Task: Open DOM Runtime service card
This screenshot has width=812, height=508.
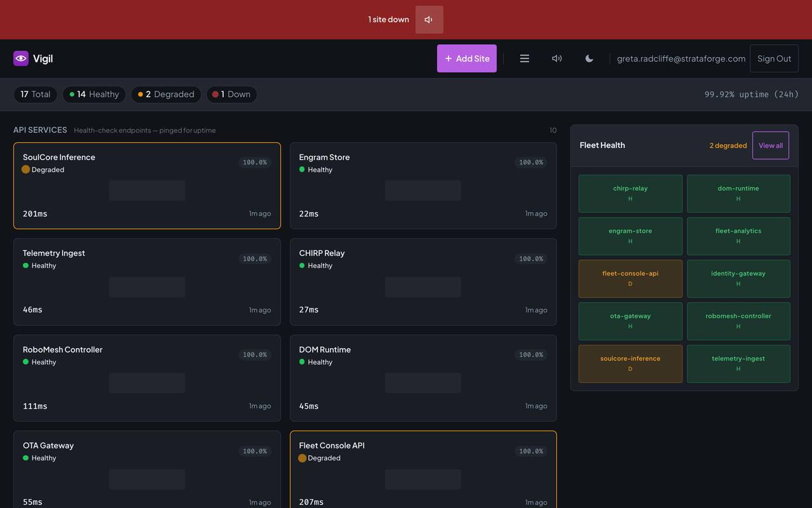Action: (x=423, y=378)
